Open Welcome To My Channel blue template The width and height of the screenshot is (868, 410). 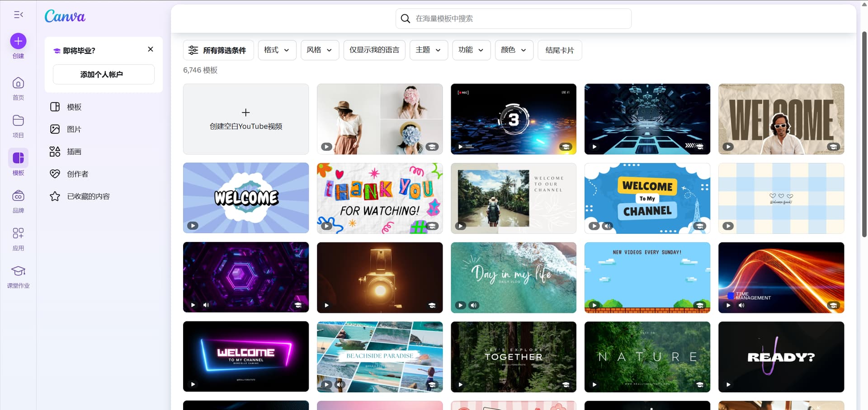point(647,198)
